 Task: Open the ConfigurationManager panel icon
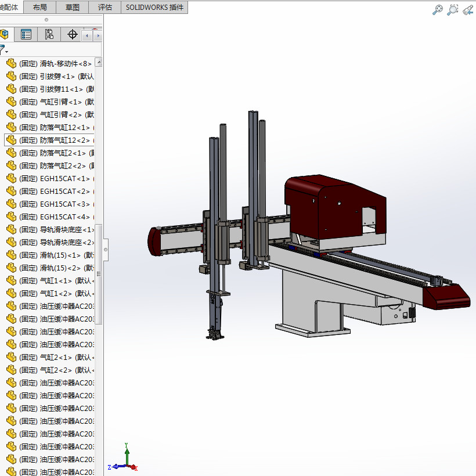[x=49, y=34]
